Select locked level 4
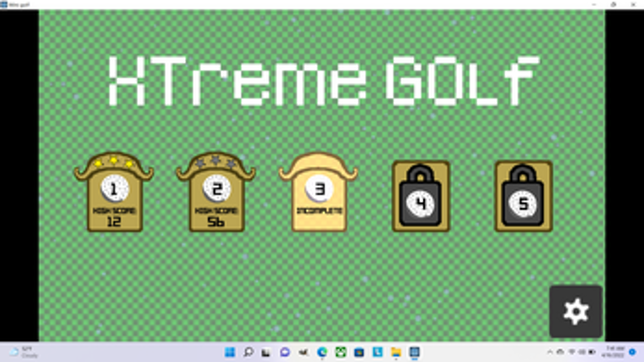The height and width of the screenshot is (362, 644). click(x=421, y=196)
